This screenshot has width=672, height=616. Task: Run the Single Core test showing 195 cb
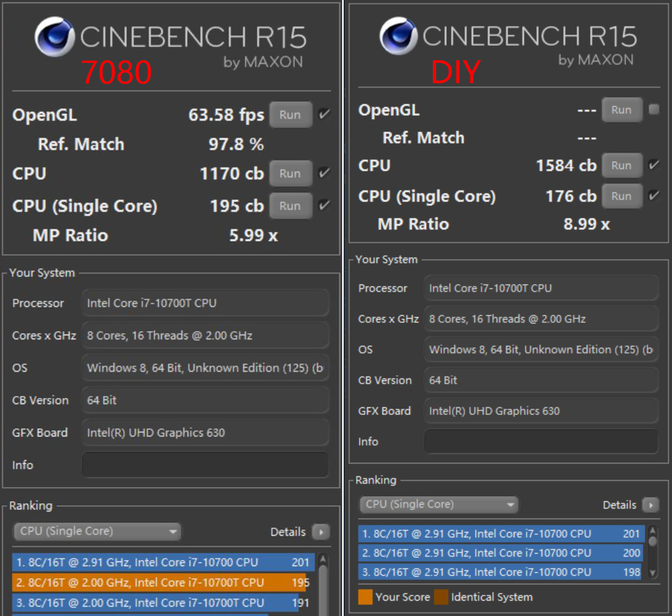pyautogui.click(x=290, y=206)
